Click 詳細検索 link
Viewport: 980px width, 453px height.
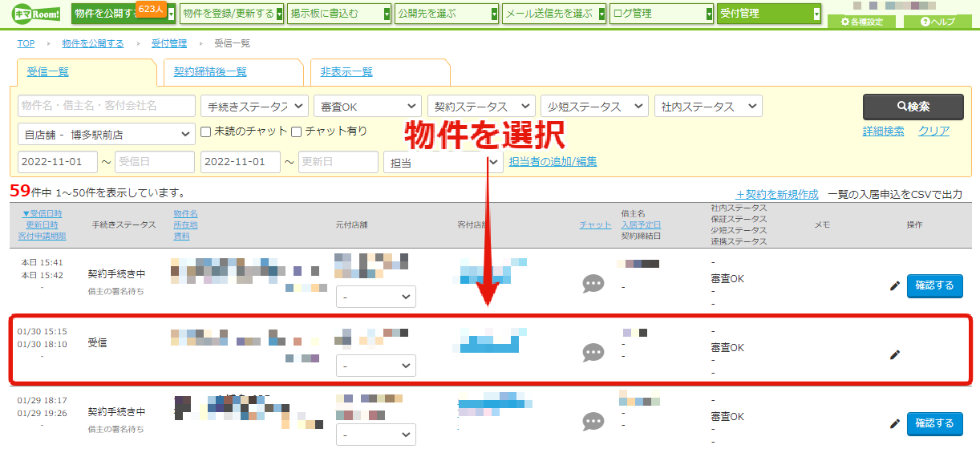click(x=884, y=131)
